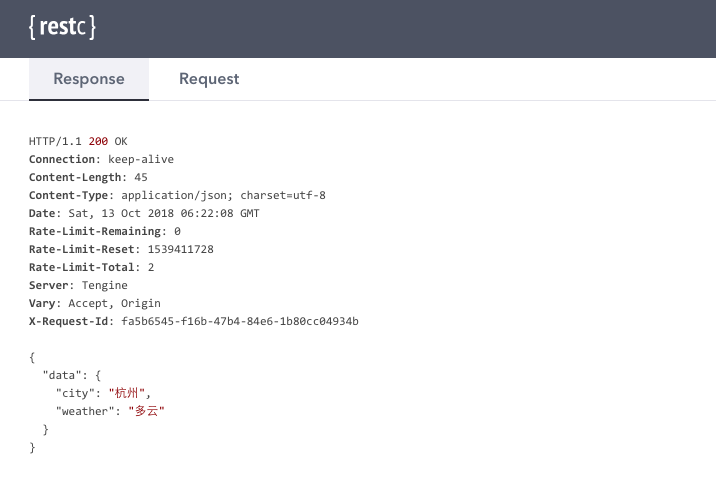Click the "city" JSON key

click(x=75, y=393)
